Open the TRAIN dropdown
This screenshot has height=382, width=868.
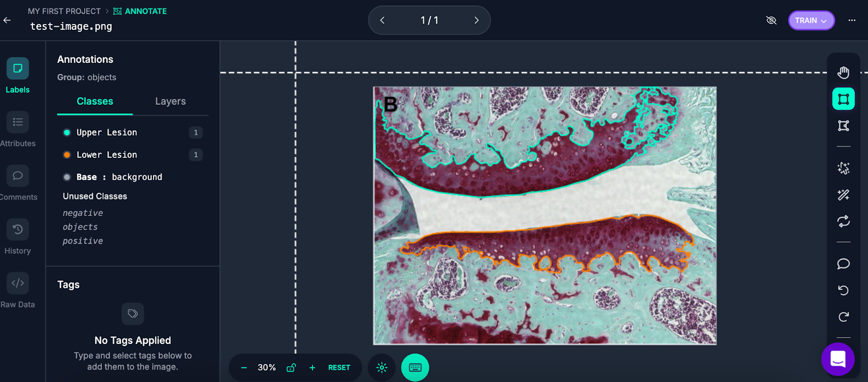[x=811, y=21]
